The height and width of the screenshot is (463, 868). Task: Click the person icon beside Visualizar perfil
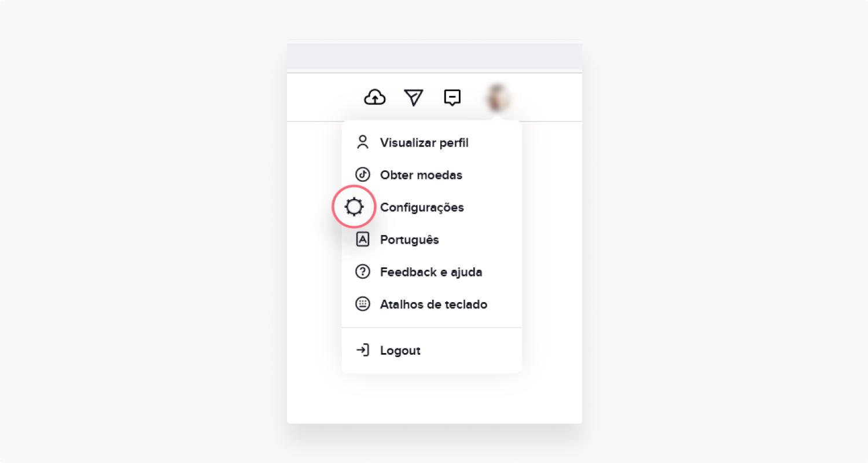tap(363, 142)
